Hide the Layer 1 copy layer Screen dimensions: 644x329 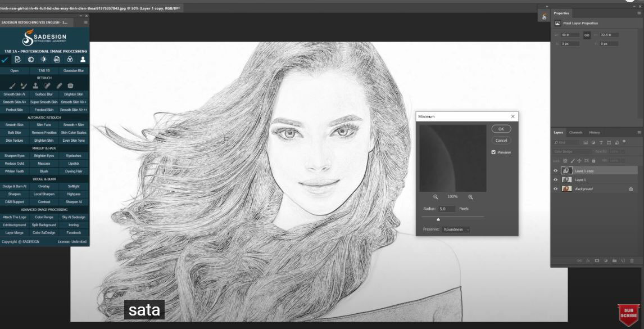(x=556, y=170)
